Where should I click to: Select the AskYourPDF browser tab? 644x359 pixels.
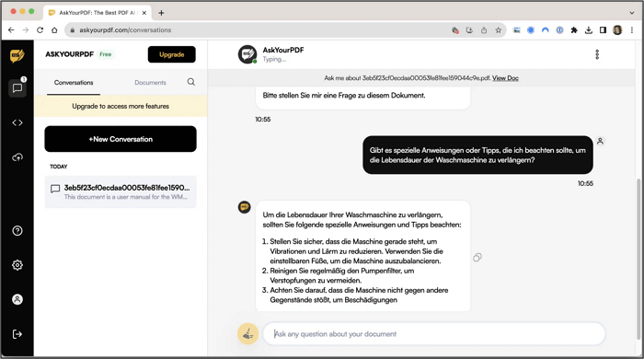tap(97, 13)
